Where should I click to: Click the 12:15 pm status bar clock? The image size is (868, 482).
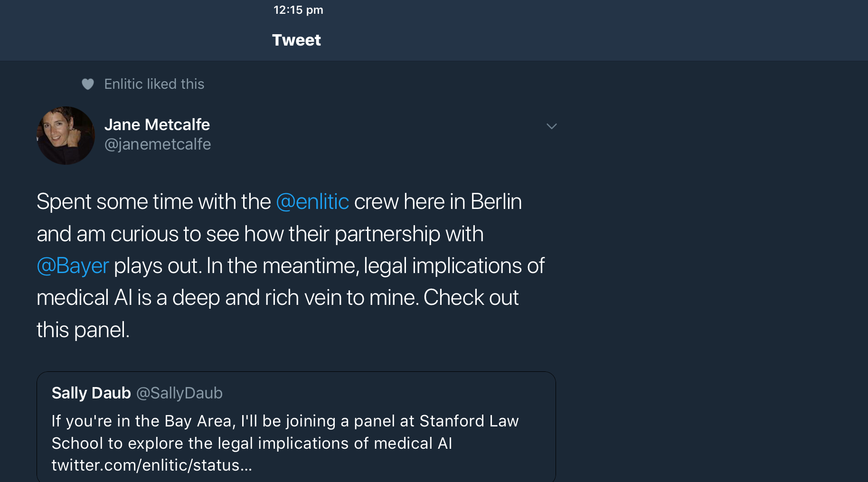298,10
